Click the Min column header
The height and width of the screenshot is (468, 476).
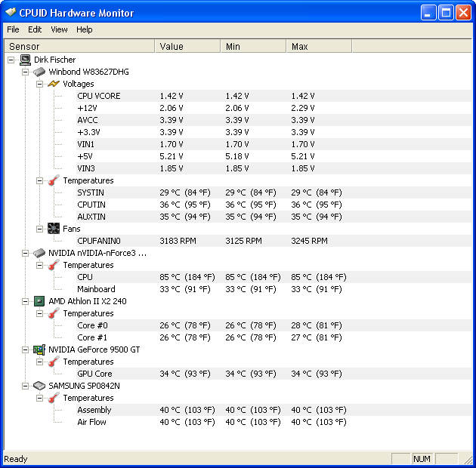click(253, 46)
